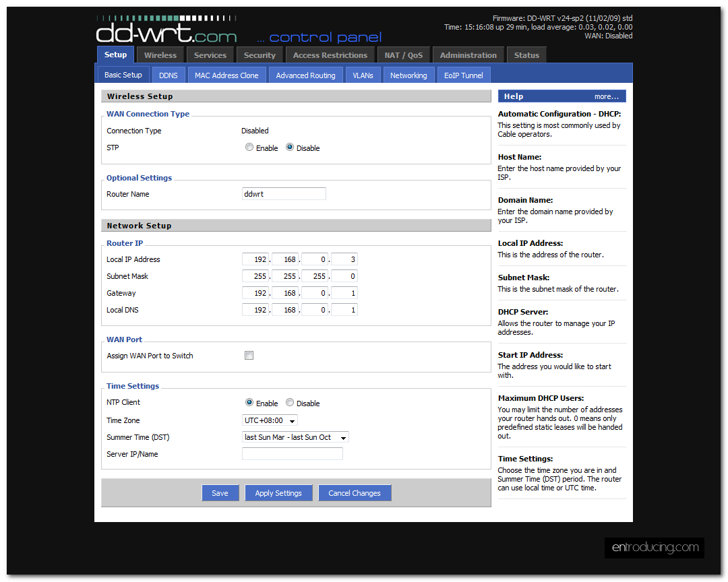Open the Time Zone dropdown
The image size is (728, 582).
coord(270,420)
